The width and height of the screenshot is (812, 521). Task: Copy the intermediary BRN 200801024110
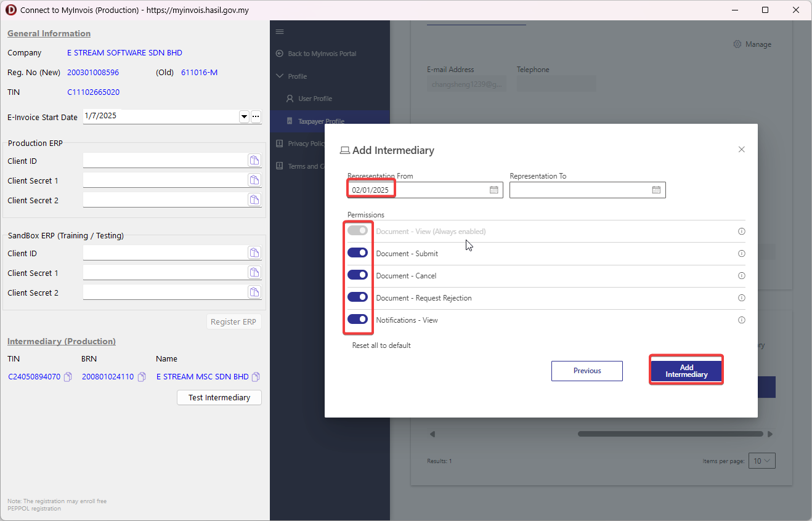[x=142, y=377]
